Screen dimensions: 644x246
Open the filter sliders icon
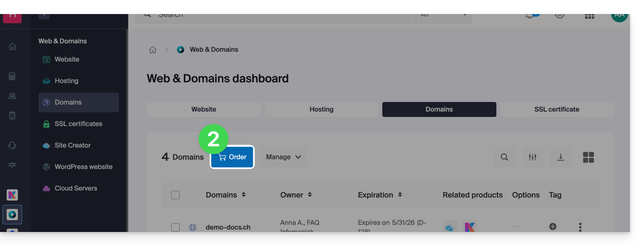point(532,157)
